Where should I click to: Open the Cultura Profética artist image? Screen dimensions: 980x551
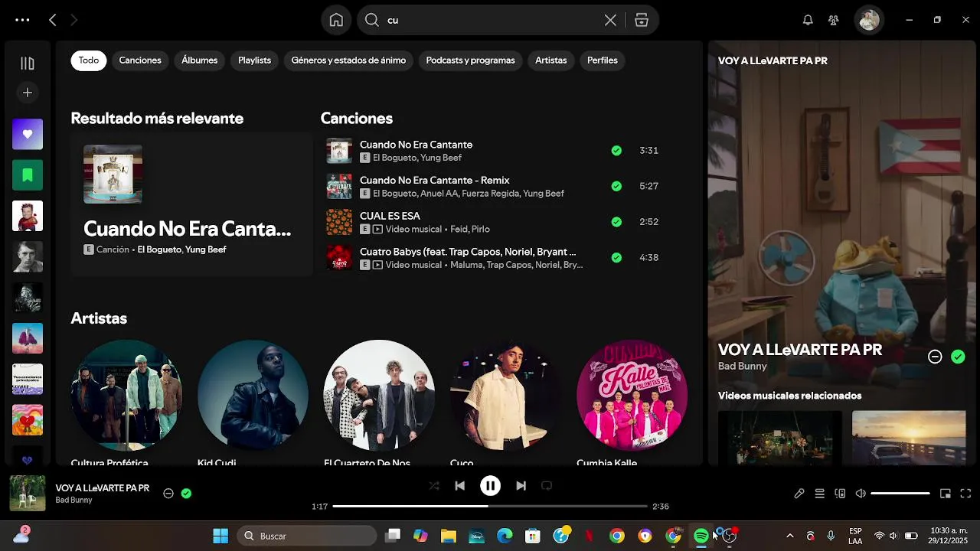pyautogui.click(x=126, y=396)
